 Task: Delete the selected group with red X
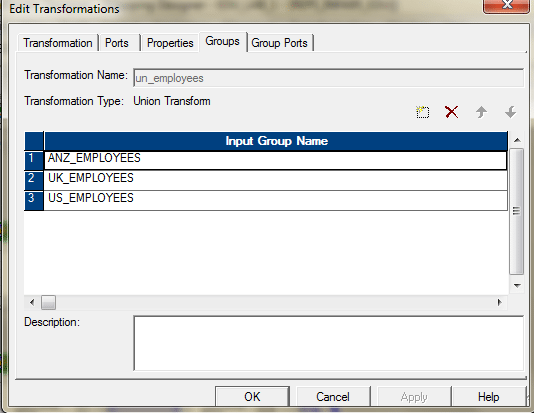(452, 112)
